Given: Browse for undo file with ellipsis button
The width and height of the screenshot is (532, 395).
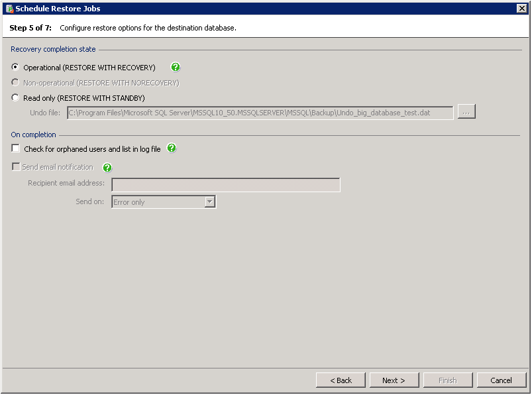Looking at the screenshot, I should pos(466,111).
